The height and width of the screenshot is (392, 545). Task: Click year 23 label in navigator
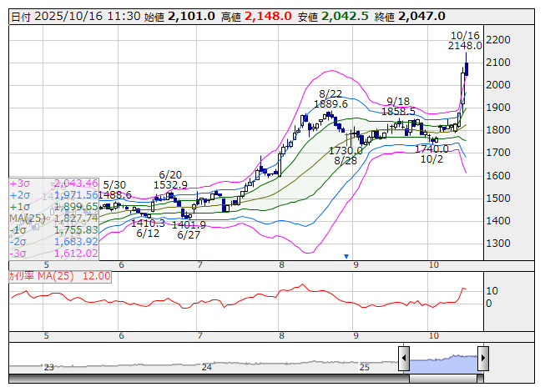coord(49,367)
